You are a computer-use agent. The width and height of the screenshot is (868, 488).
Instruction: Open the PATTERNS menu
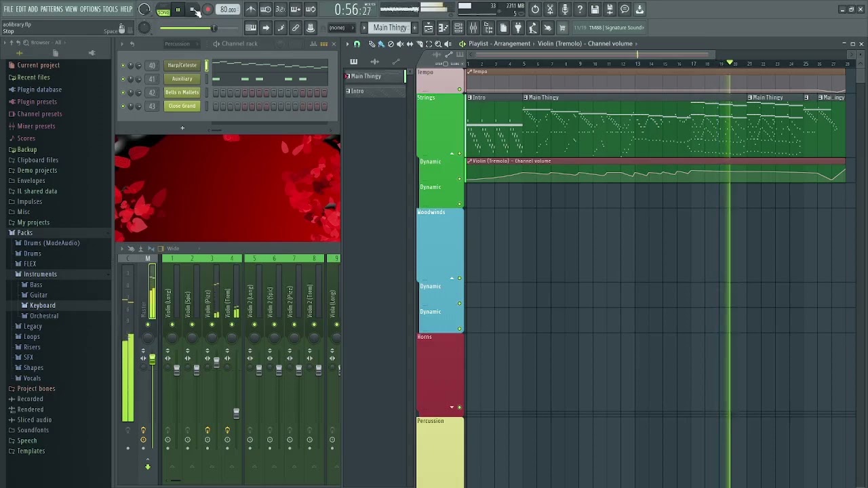click(x=52, y=9)
